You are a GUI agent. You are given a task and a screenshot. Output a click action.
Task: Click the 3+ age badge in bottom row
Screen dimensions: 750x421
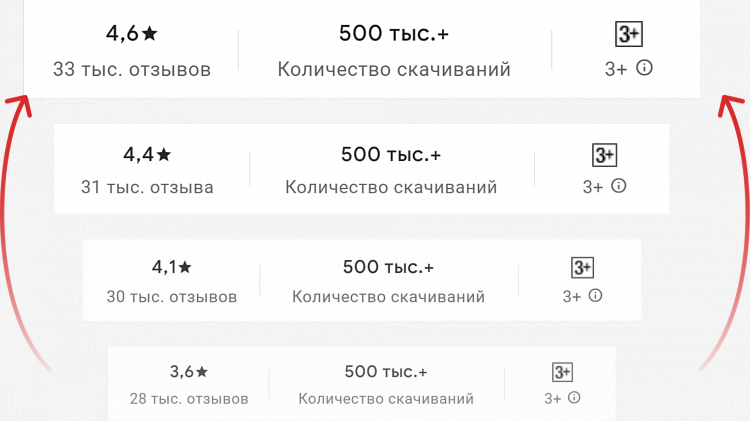[562, 372]
